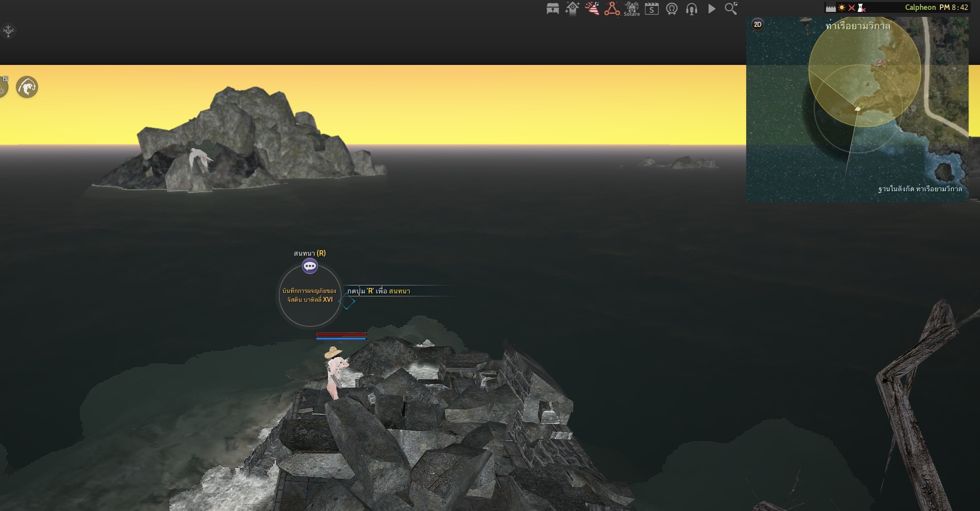Open the Solare arena icon
The width and height of the screenshot is (980, 511).
632,8
